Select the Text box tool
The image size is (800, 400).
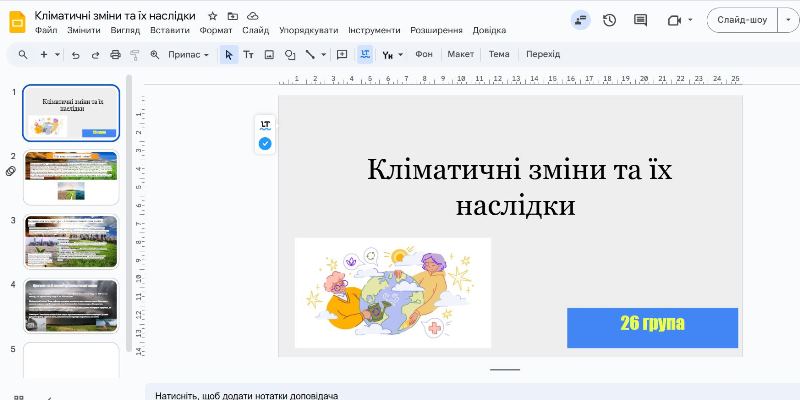pos(249,54)
